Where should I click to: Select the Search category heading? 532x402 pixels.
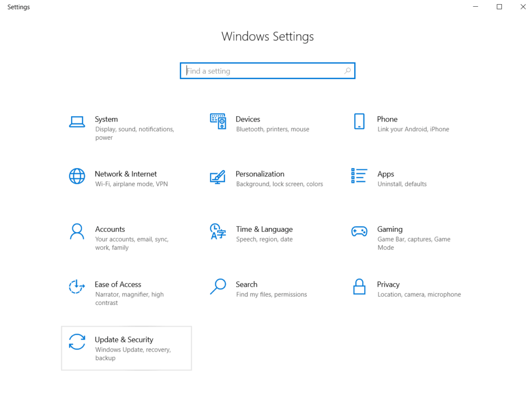coord(247,284)
